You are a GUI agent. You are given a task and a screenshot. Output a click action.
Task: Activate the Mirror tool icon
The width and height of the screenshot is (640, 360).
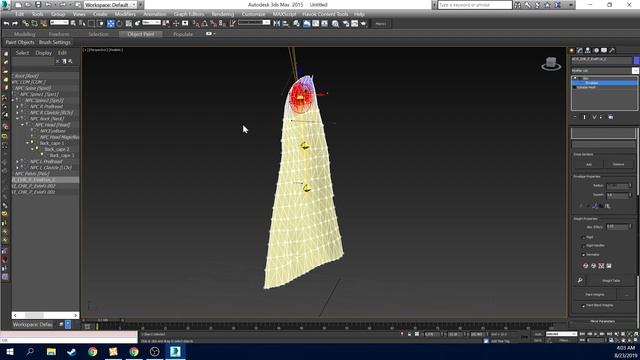click(276, 24)
